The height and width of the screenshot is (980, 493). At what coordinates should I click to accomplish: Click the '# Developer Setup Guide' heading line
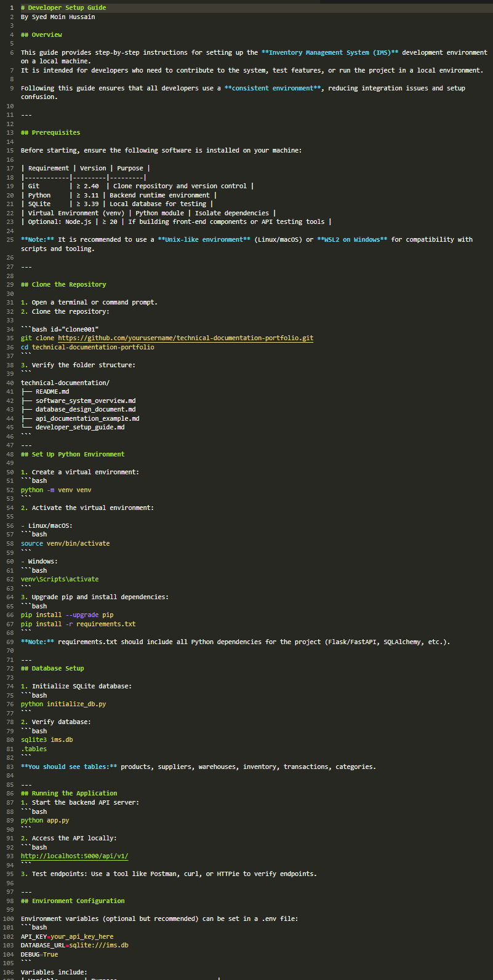pos(63,8)
